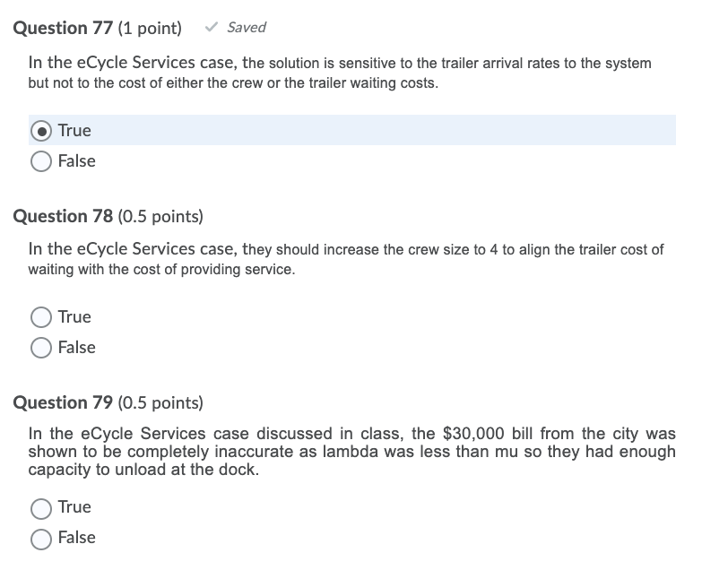Click the Saved checkmark icon
The width and height of the screenshot is (728, 570).
tap(211, 27)
